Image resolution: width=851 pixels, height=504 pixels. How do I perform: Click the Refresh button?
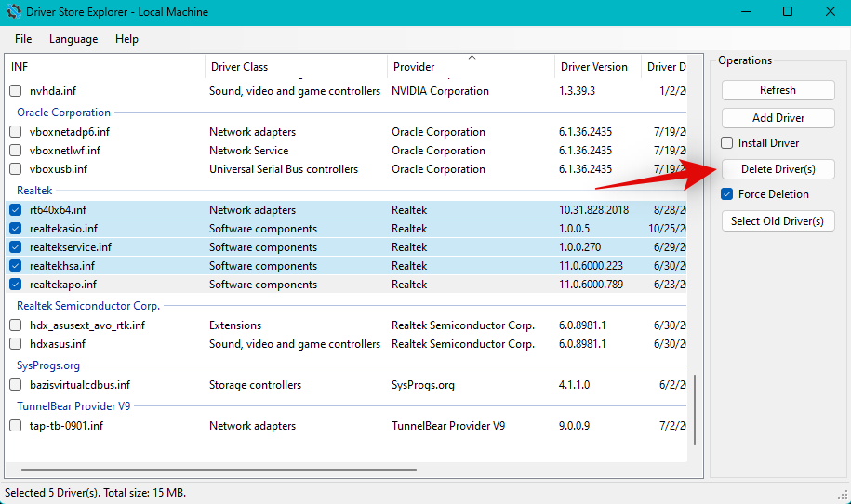[x=778, y=90]
